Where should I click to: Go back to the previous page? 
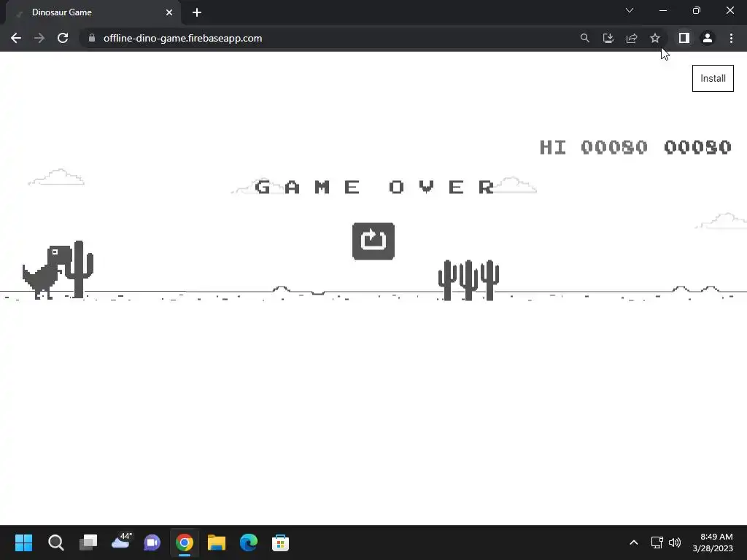[x=16, y=38]
